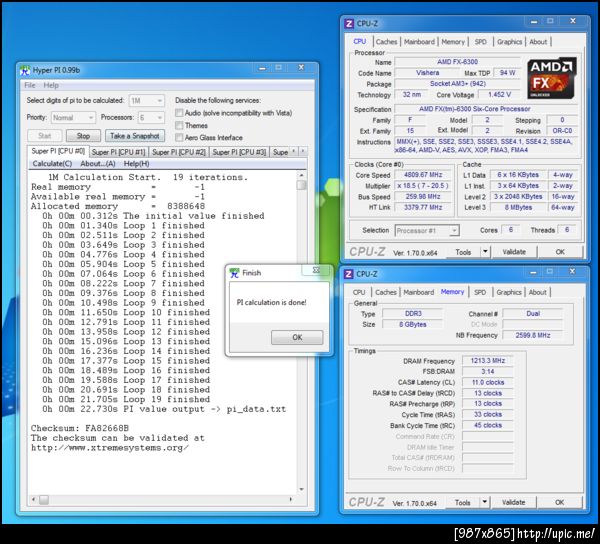Viewport: 600px width, 544px height.
Task: Close the Finish dialog with X
Action: [x=316, y=270]
